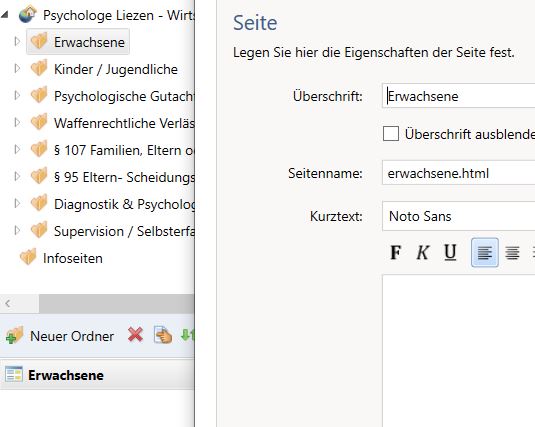This screenshot has height=427, width=535.
Task: Collapse the Psychologe Liezen root node
Action: coord(5,14)
